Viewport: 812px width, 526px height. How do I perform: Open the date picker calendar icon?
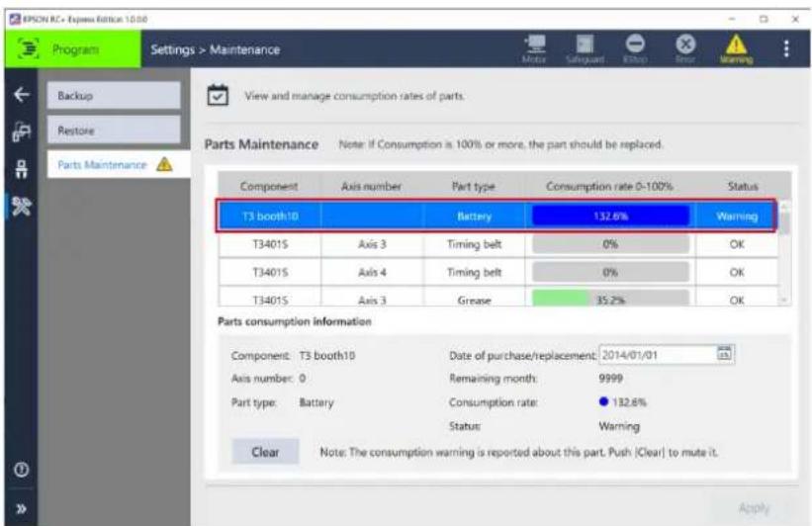(x=724, y=354)
